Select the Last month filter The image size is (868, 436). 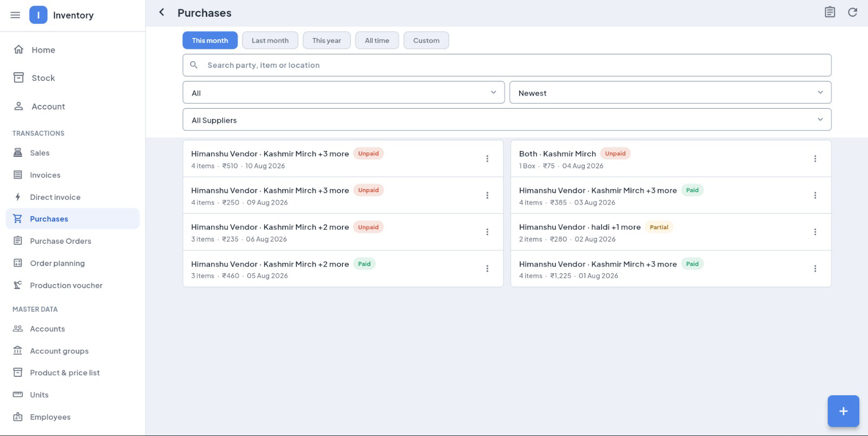tap(270, 40)
